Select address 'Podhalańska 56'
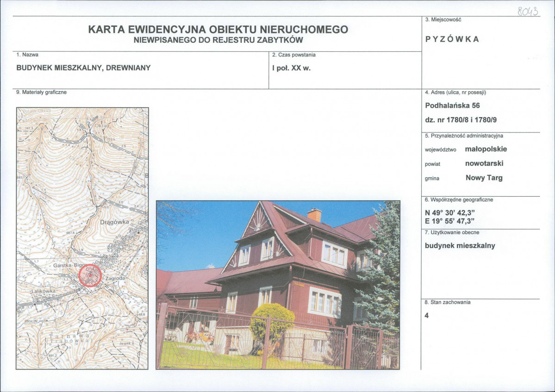 (x=452, y=106)
